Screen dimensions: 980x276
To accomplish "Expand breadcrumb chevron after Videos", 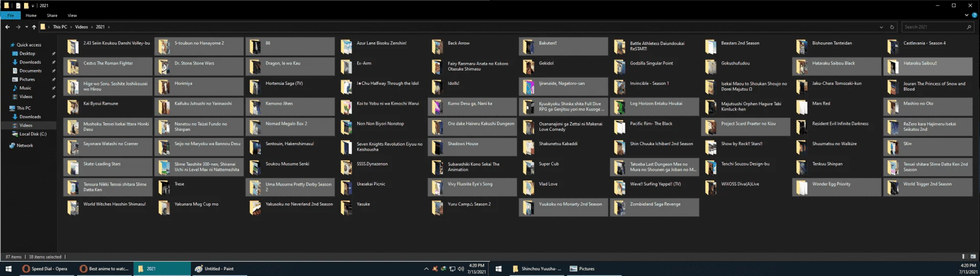I will pos(92,27).
